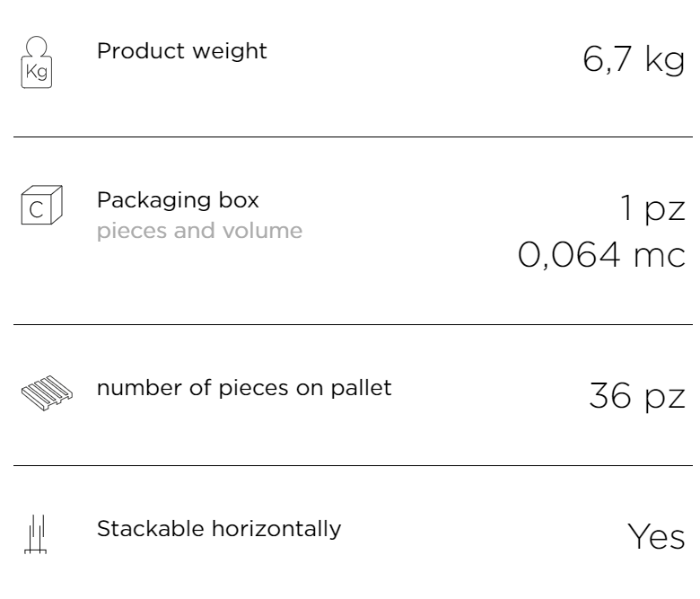The image size is (700, 599).
Task: Click the word pallet in pallet row
Action: (361, 388)
